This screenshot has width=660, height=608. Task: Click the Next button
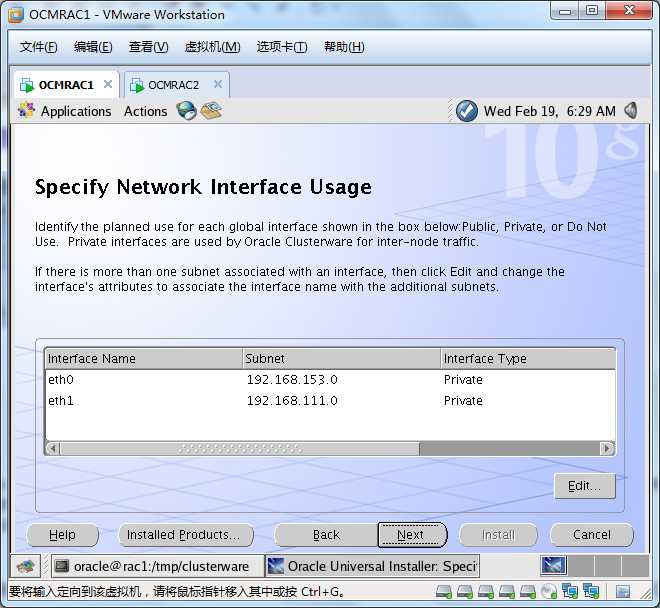(412, 535)
